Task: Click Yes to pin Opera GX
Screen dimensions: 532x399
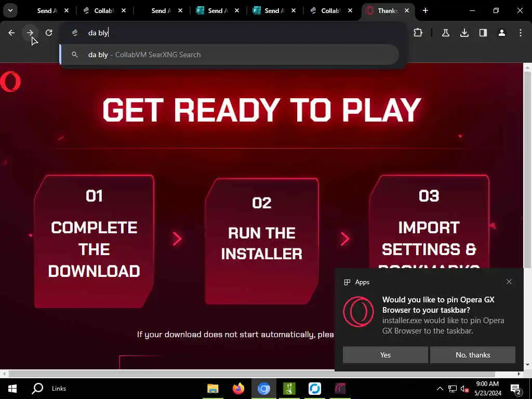Action: (385, 355)
